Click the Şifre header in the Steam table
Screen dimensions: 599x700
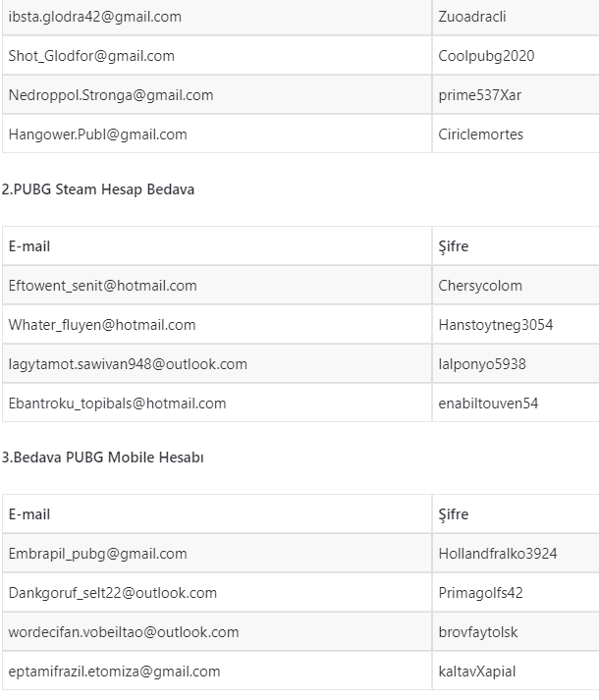[x=454, y=246]
